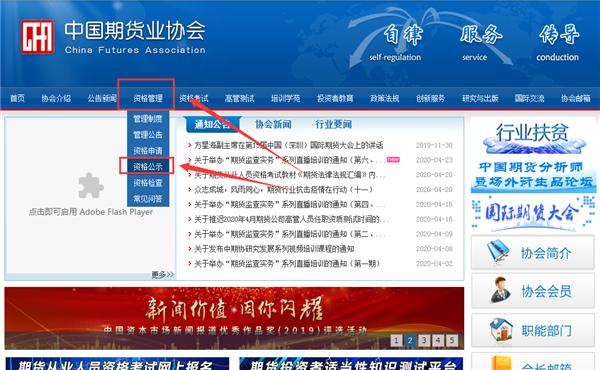Open the 期货法律法规汇编 textbook notice dated 2020-04-20
Screen dimensions: 600x370
[x=290, y=175]
